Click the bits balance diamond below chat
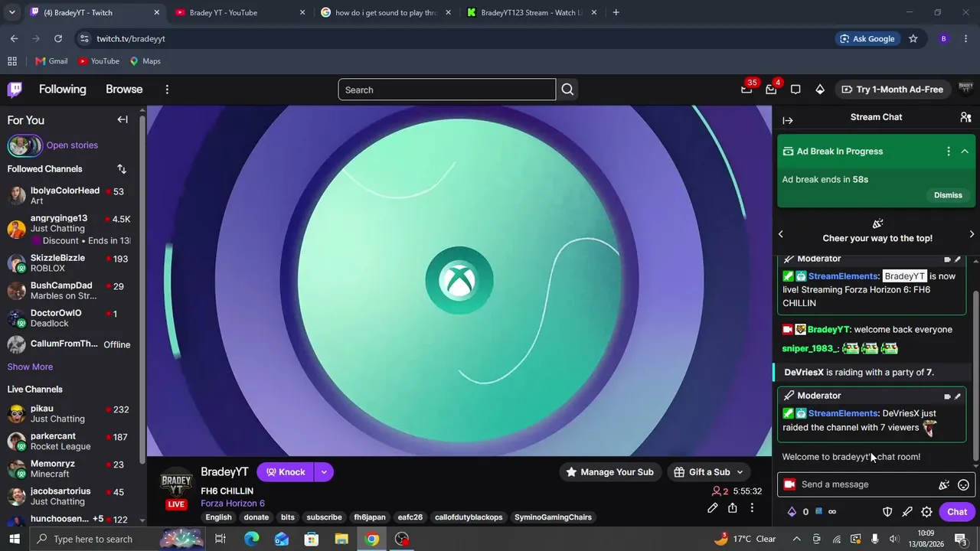980x551 pixels. pos(792,512)
